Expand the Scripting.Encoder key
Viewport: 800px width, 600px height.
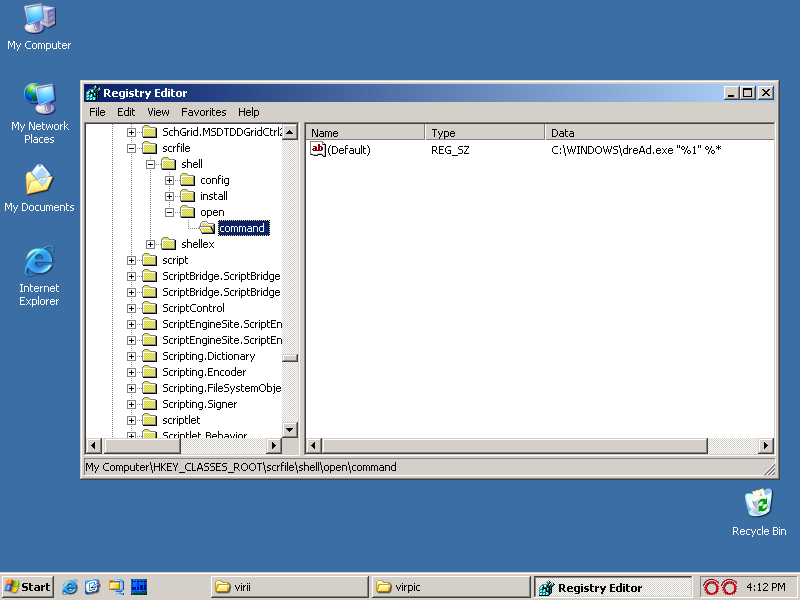point(131,372)
